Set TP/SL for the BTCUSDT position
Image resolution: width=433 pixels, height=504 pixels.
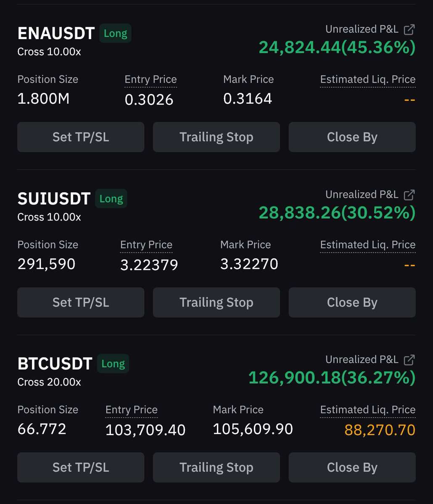(x=81, y=467)
